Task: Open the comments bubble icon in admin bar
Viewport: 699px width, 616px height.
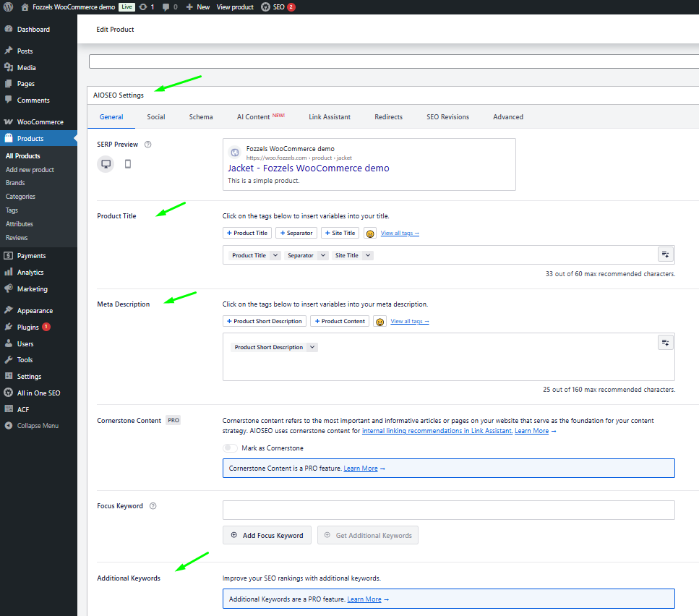Action: pos(166,7)
